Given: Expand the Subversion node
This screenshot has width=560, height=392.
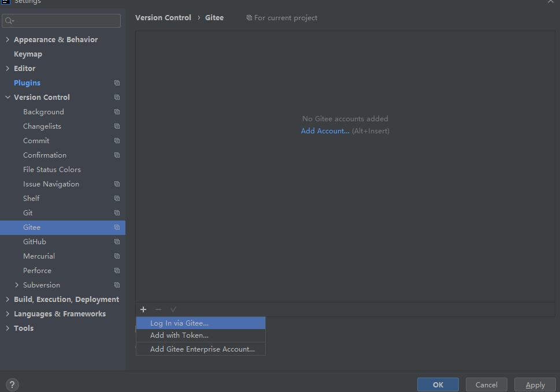Looking at the screenshot, I should [17, 285].
